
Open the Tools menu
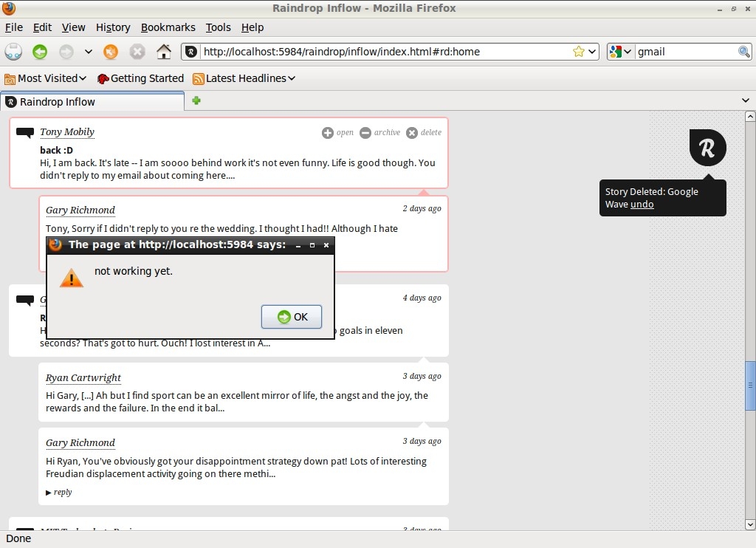(x=219, y=27)
